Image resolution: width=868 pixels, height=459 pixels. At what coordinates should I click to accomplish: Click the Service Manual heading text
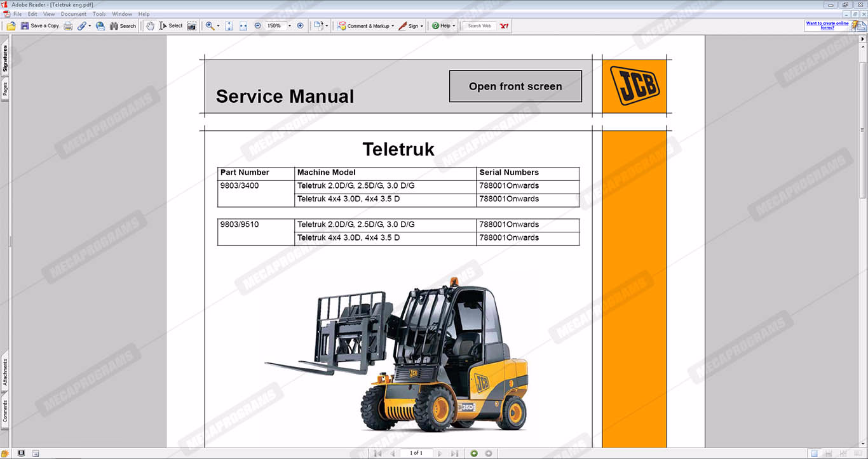285,96
